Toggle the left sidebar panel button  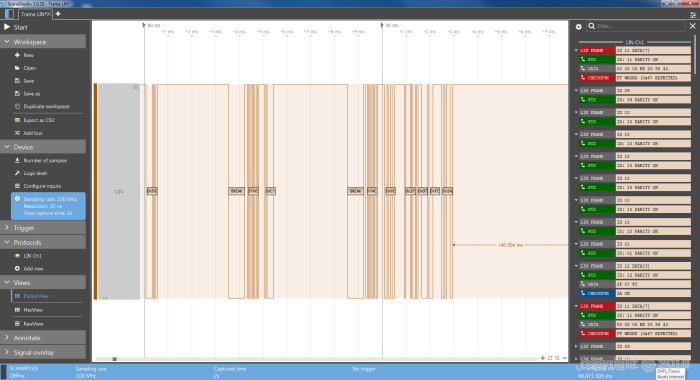coord(9,14)
